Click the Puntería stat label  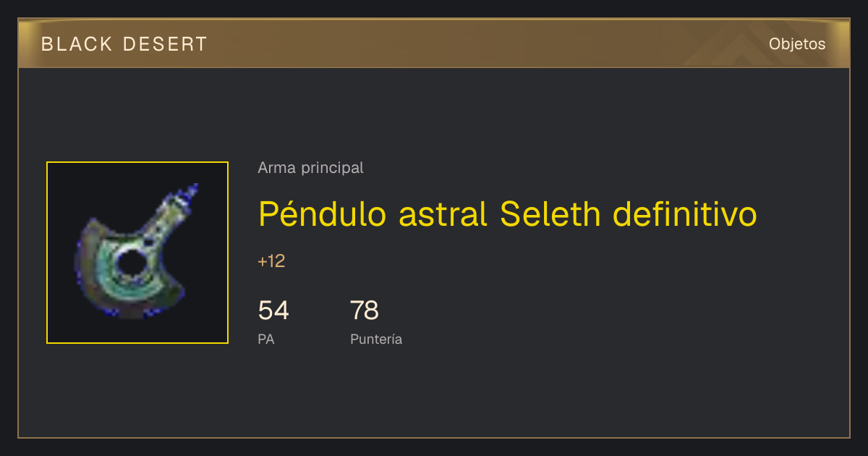pyautogui.click(x=376, y=339)
